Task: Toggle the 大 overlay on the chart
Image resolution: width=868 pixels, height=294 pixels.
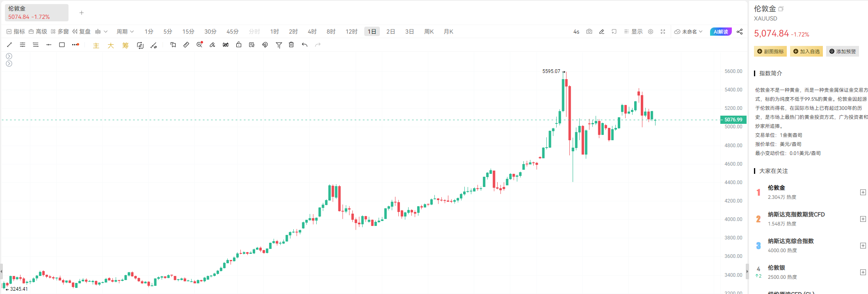Action: click(x=111, y=46)
